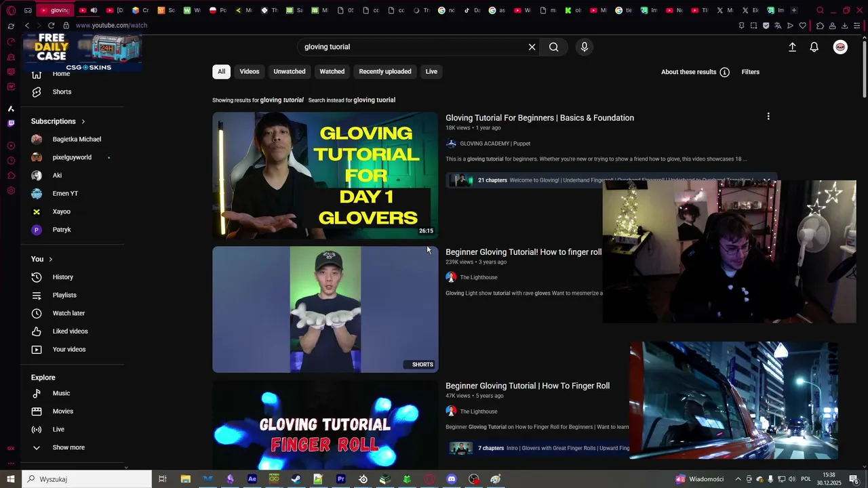Open Discord from the taskbar
This screenshot has width=868, height=488.
(452, 479)
